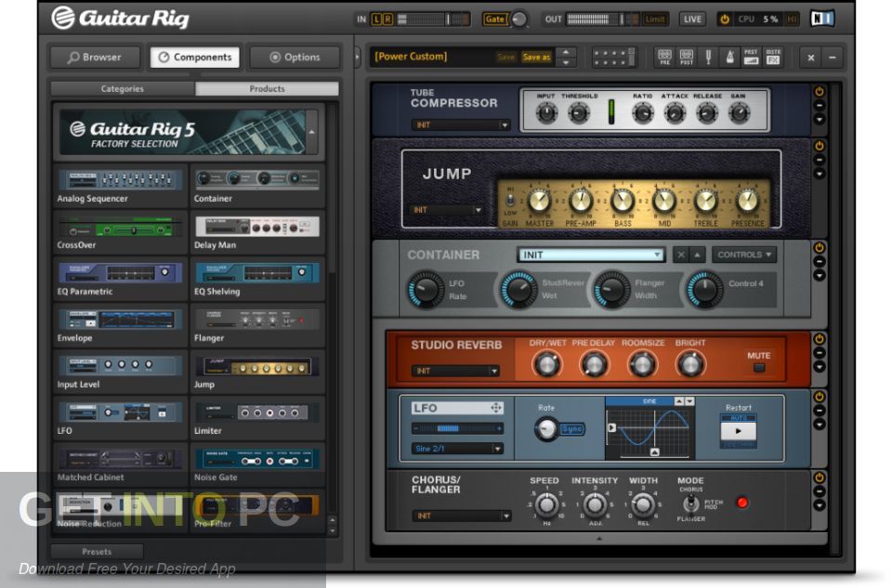Mute the Studio Reverb module
Image resolution: width=892 pixels, height=588 pixels.
(758, 368)
